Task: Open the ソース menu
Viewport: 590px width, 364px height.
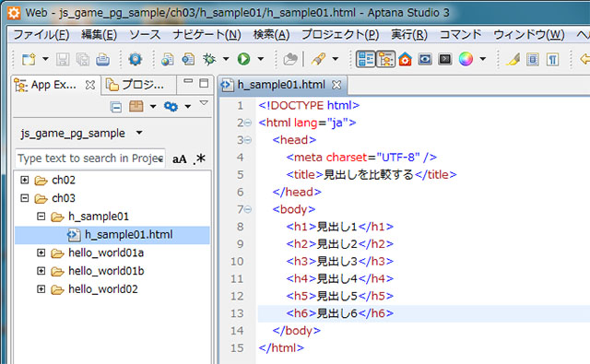Action: [x=145, y=35]
